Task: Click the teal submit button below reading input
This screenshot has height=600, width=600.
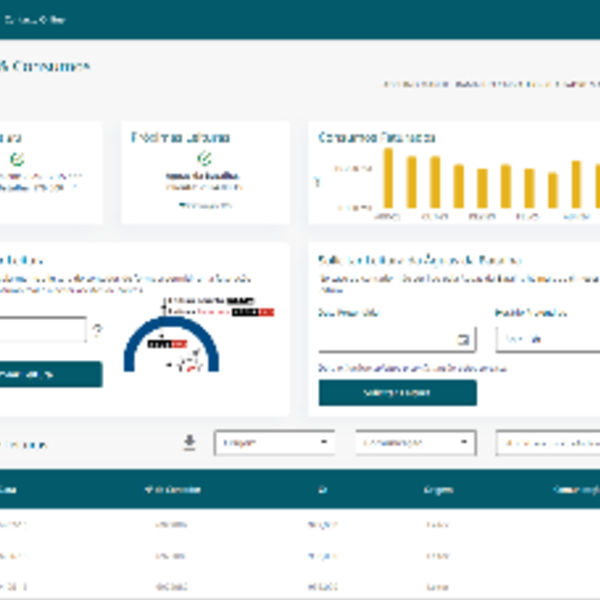Action: point(50,374)
